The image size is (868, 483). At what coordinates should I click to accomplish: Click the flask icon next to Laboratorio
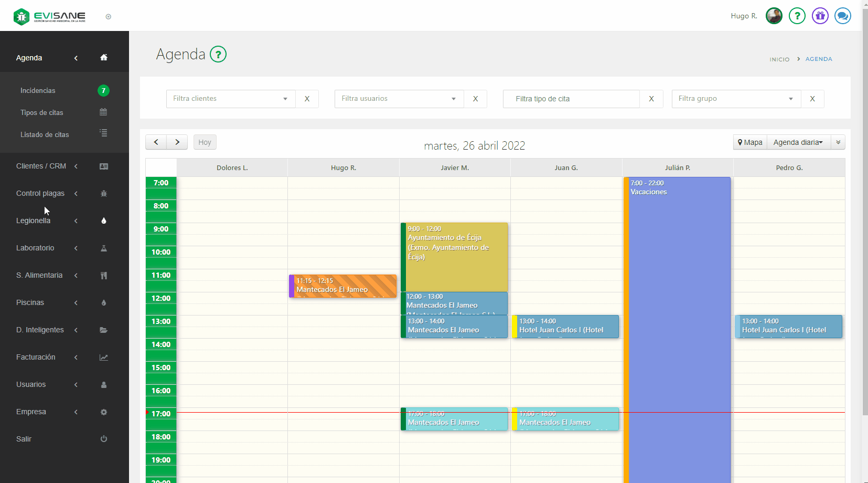click(x=104, y=248)
